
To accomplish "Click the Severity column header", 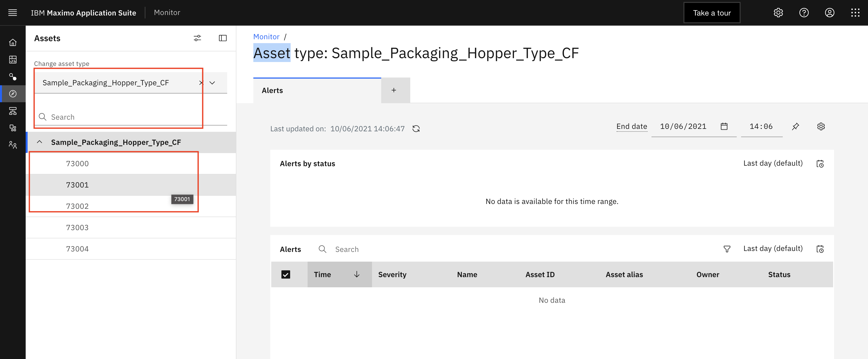I will point(392,274).
